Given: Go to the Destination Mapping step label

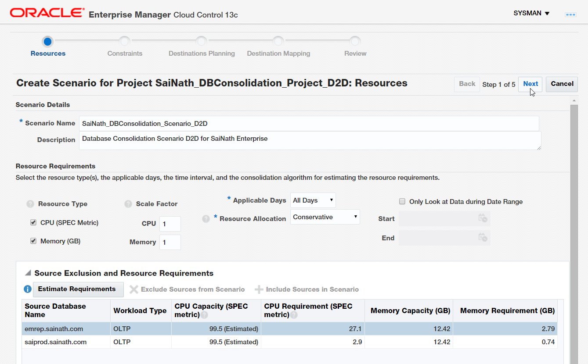Looking at the screenshot, I should coord(278,54).
